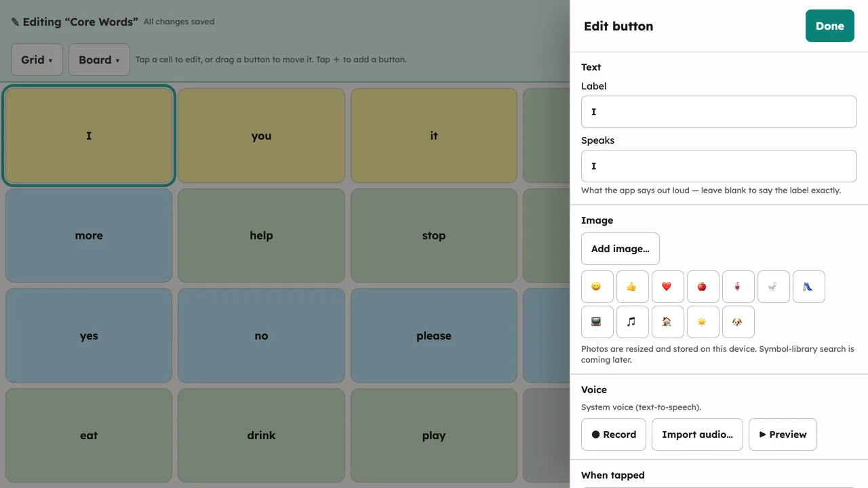Click Import audio… button
868x488 pixels.
click(x=697, y=434)
